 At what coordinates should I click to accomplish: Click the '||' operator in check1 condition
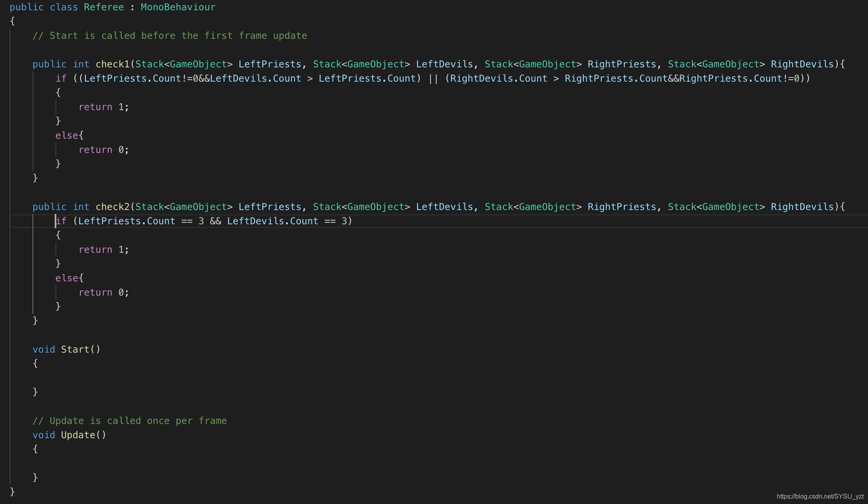tap(433, 78)
